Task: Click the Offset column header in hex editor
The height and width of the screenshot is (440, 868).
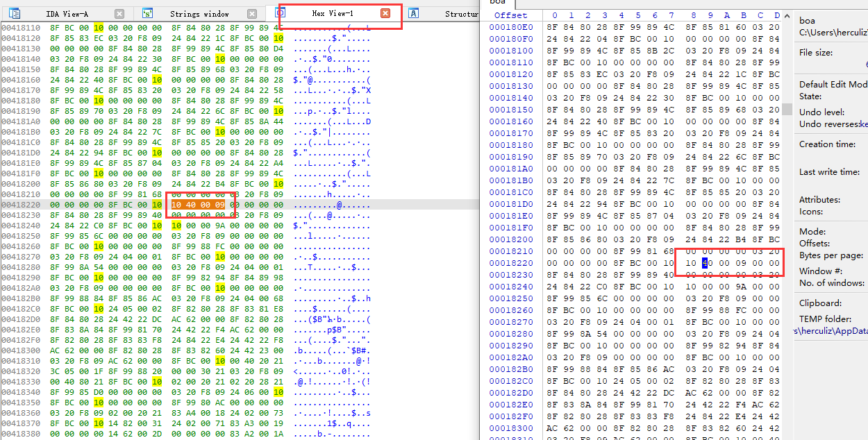Action: click(x=511, y=15)
